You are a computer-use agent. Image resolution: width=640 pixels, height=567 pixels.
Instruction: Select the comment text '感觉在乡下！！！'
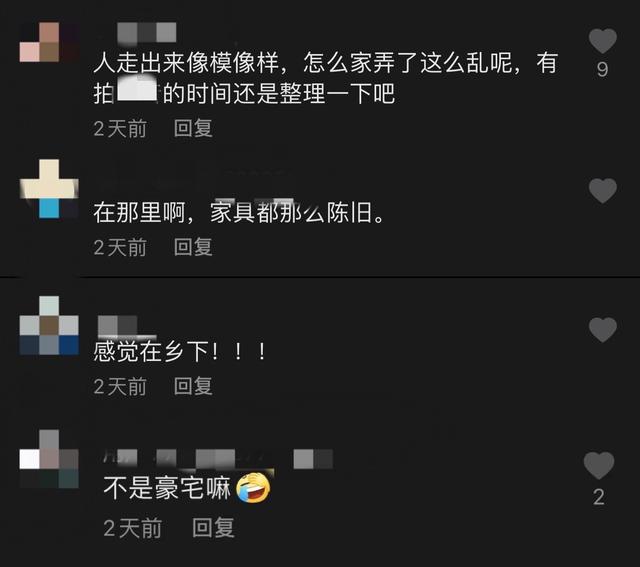point(180,351)
